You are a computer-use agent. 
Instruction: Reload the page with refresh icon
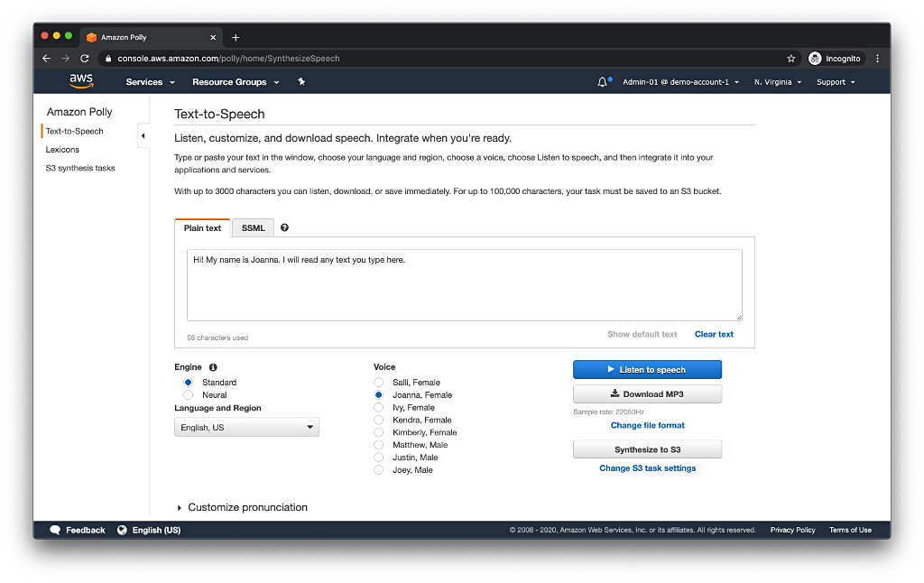tap(85, 59)
